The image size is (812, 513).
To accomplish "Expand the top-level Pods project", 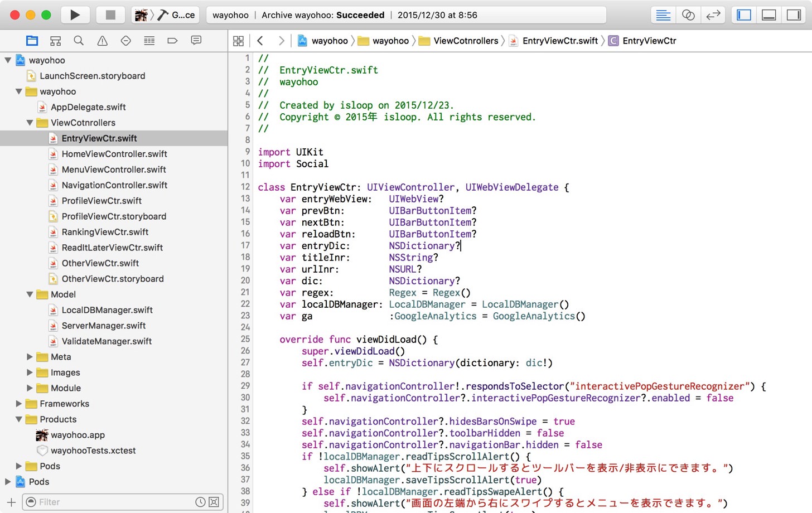I will pyautogui.click(x=8, y=482).
